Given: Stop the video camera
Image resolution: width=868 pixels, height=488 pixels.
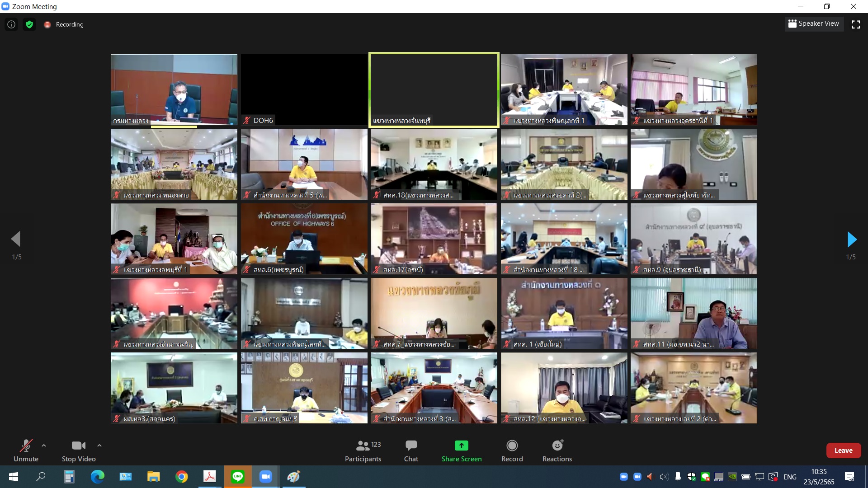Looking at the screenshot, I should [x=79, y=450].
